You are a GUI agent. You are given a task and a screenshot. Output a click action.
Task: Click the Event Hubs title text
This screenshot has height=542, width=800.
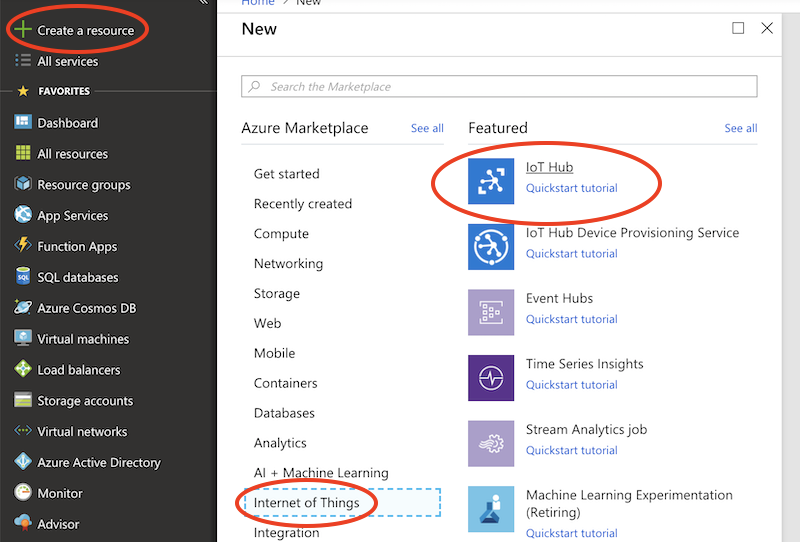(x=559, y=298)
